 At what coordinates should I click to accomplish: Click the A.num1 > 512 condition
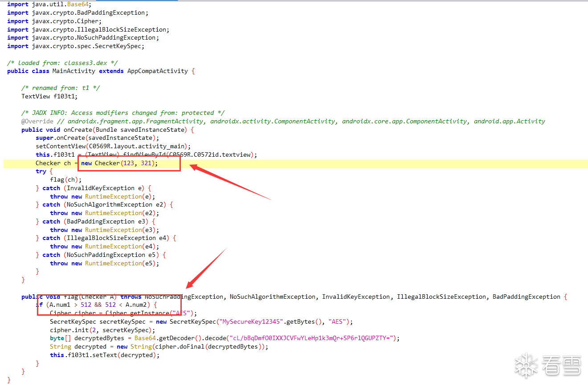68,305
